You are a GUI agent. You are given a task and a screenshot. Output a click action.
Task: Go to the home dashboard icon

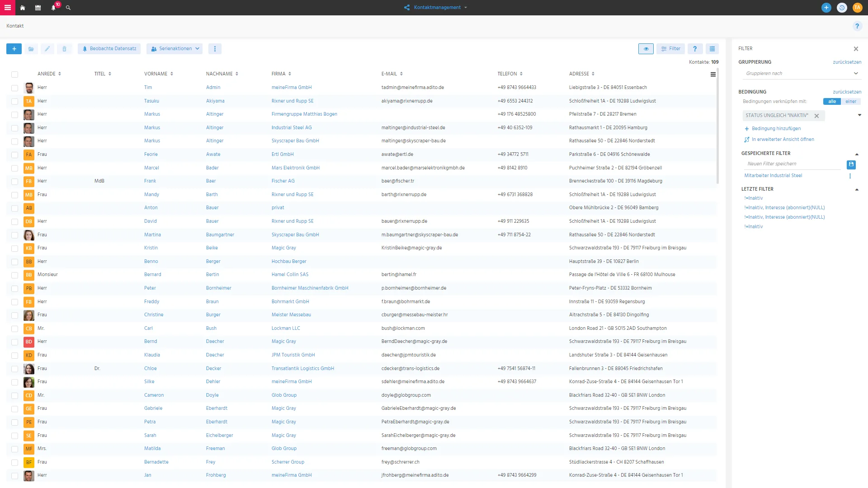(23, 8)
